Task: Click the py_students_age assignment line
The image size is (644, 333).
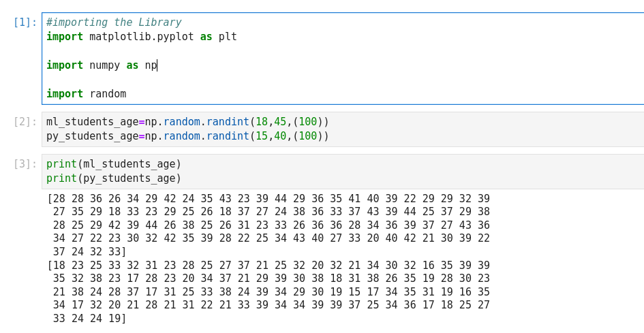Action: tap(187, 136)
